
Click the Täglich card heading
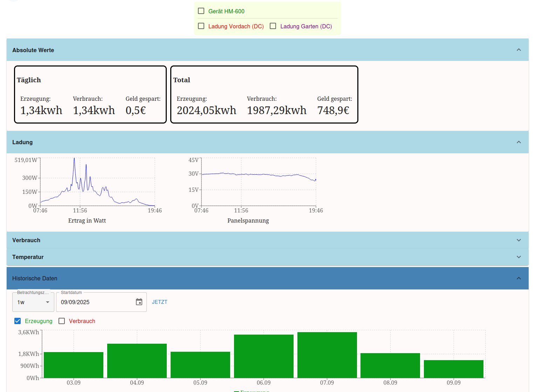pyautogui.click(x=29, y=80)
